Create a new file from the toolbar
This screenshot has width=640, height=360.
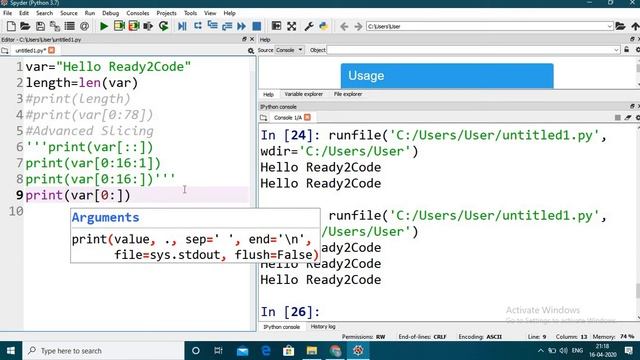[x=11, y=26]
